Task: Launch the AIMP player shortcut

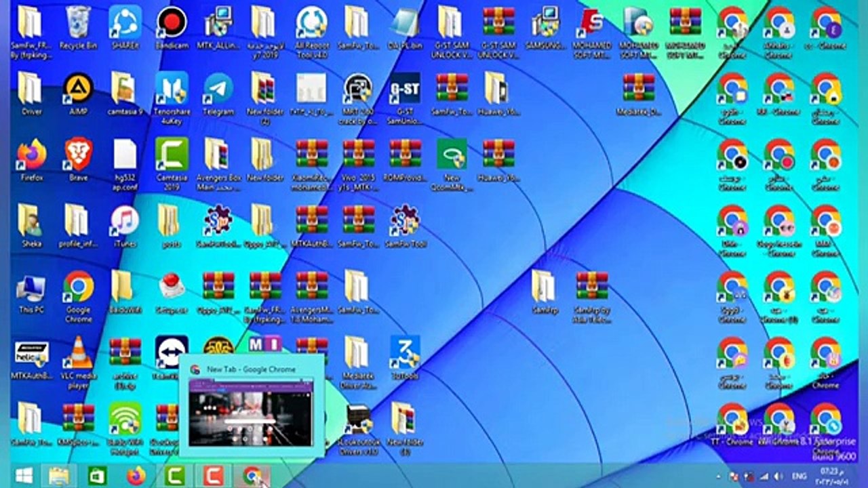Action: [x=79, y=94]
